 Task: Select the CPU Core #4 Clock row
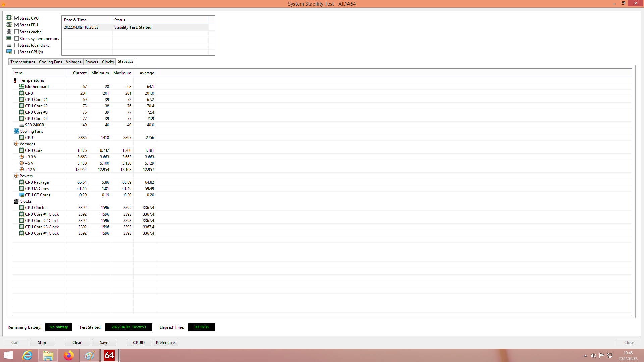(x=84, y=233)
